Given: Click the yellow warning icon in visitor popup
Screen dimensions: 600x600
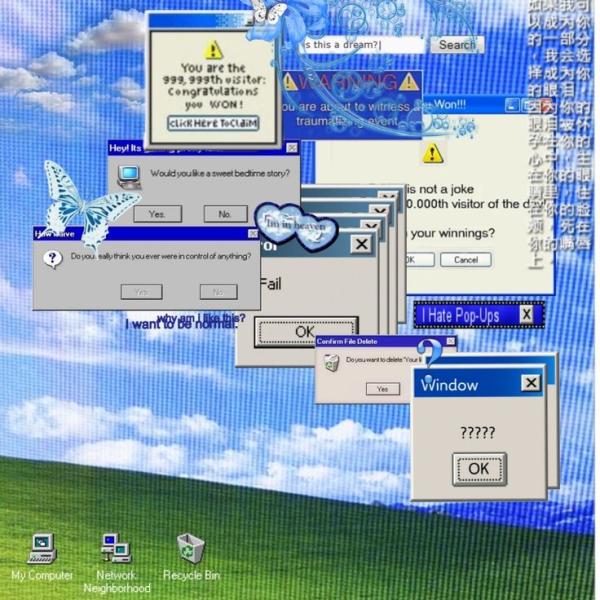Looking at the screenshot, I should 214,50.
